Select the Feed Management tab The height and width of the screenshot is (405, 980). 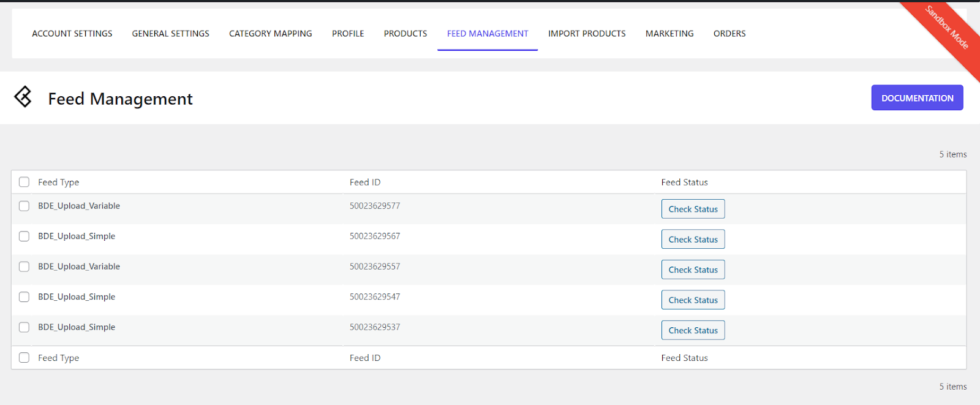click(488, 34)
